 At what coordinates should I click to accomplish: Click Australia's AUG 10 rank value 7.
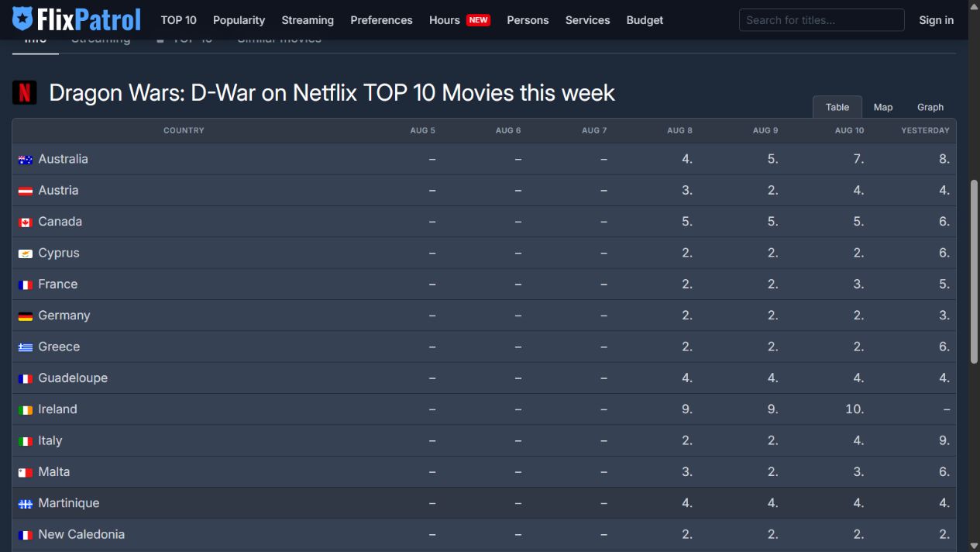pos(858,159)
